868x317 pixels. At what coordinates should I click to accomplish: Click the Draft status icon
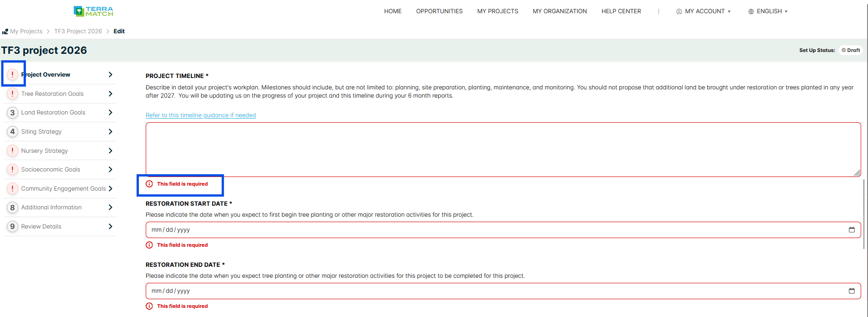click(843, 50)
